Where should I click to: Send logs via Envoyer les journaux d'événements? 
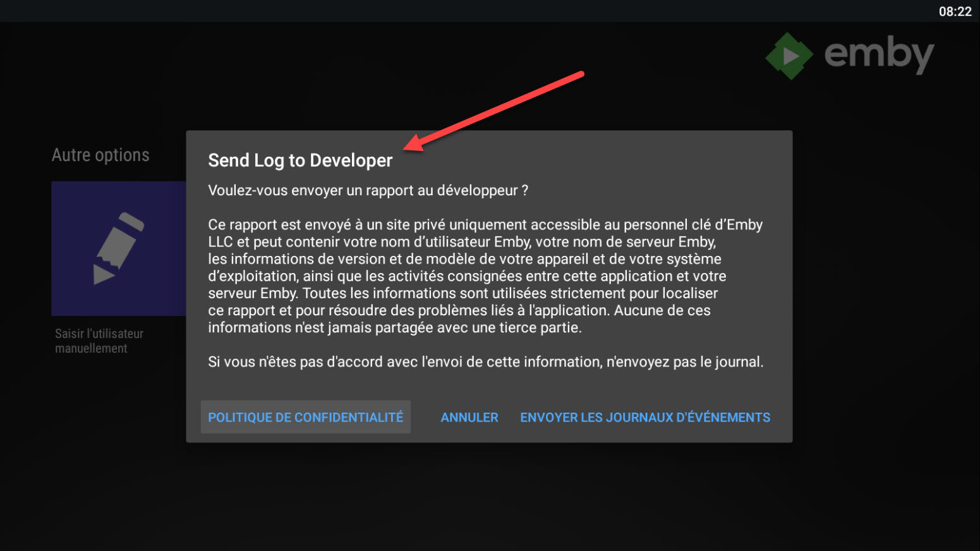645,417
